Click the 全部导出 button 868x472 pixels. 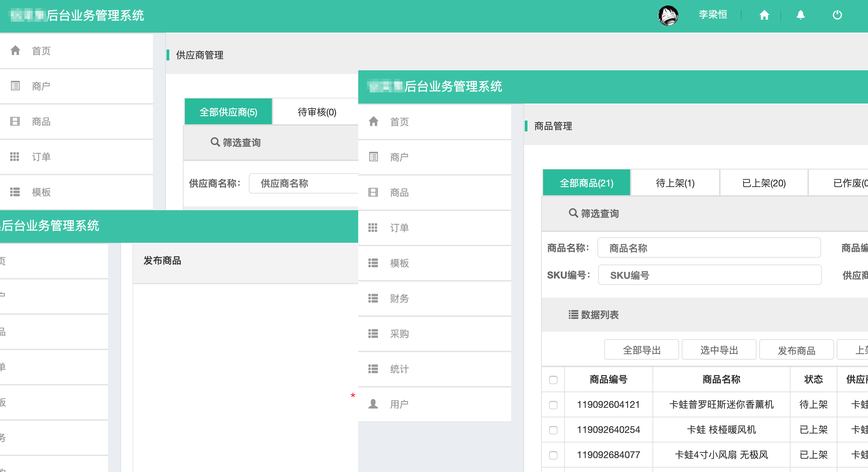click(641, 350)
